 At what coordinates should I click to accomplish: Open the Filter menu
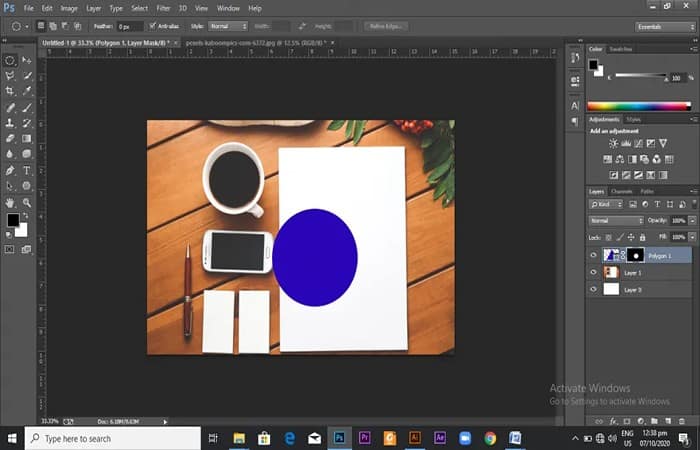[163, 8]
